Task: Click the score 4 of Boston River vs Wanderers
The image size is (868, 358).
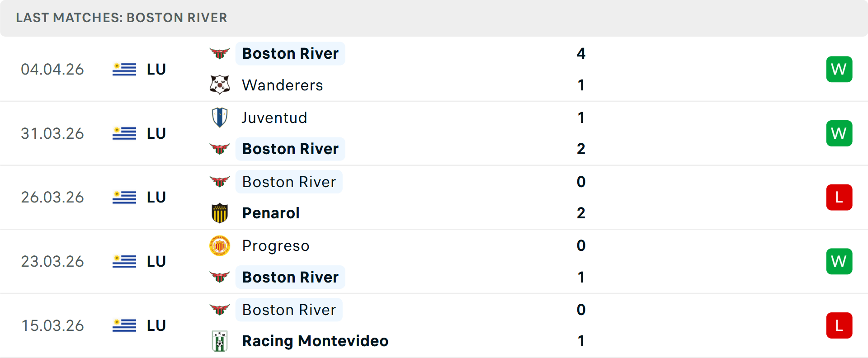Action: [x=581, y=53]
